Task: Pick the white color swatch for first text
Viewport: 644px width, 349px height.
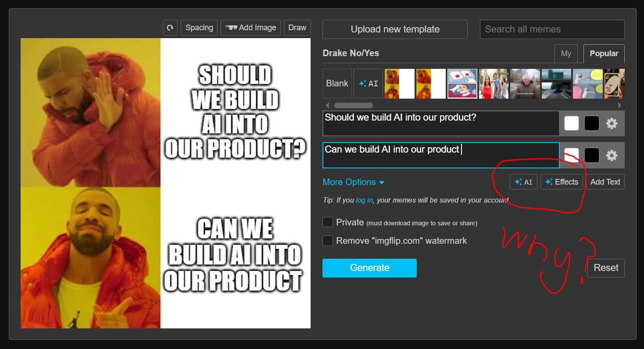Action: pos(571,124)
